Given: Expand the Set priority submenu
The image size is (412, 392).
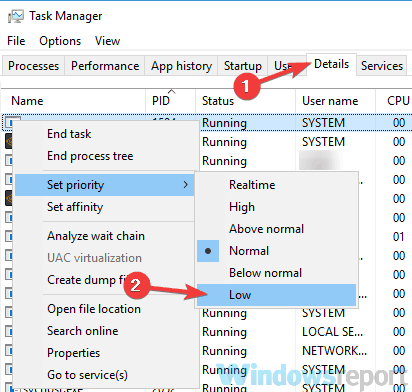Looking at the screenshot, I should pyautogui.click(x=105, y=185).
